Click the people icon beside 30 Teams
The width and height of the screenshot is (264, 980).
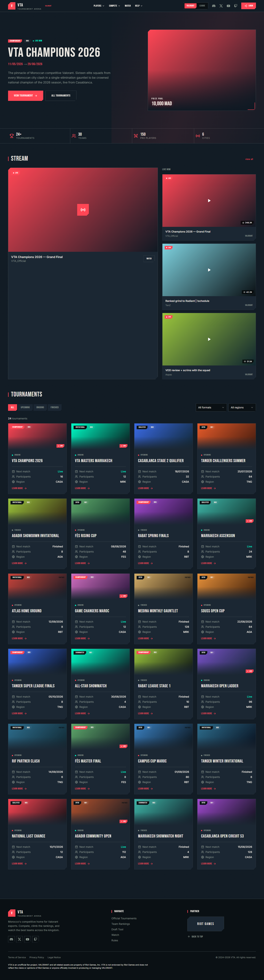coord(74,136)
